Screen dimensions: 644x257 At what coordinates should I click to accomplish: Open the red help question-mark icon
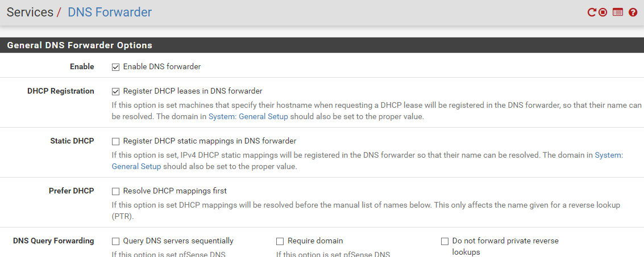tap(633, 12)
